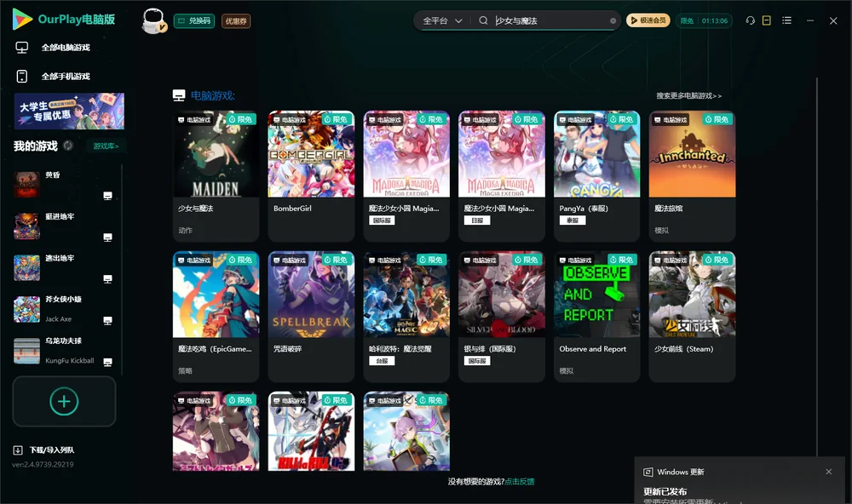Open the list menu icon in title bar
The image size is (852, 504).
pyautogui.click(x=786, y=20)
